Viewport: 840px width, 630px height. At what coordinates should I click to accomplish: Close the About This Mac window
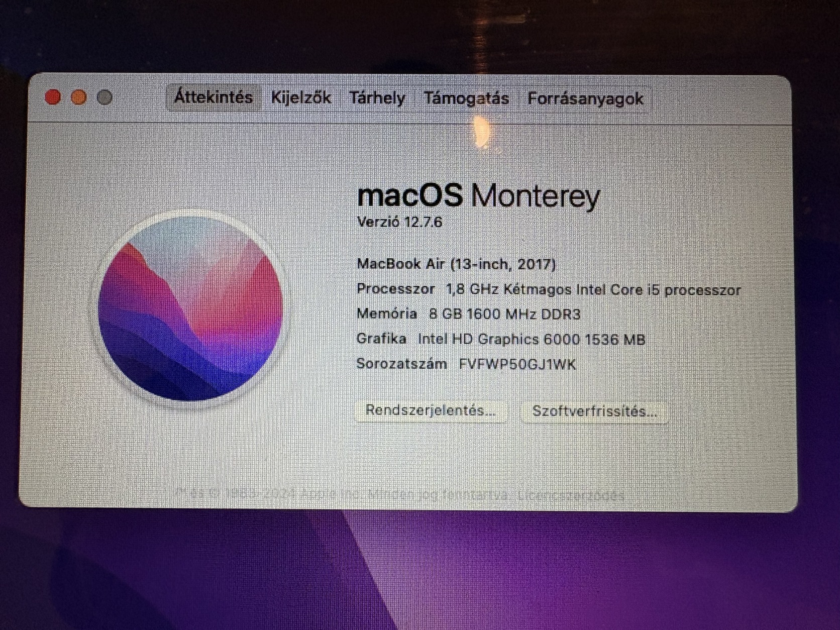click(53, 97)
